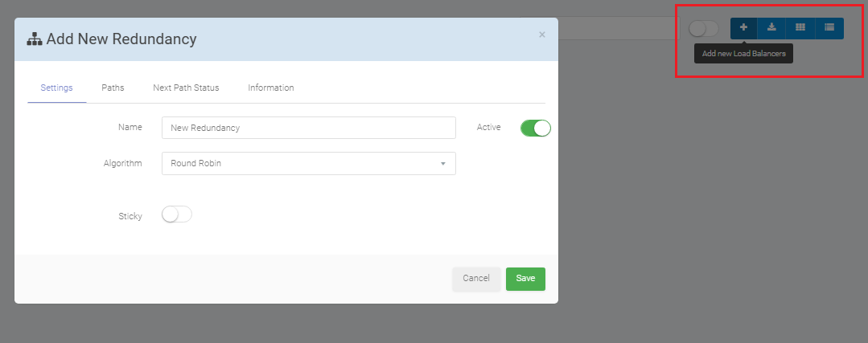Disable the Active toggle
Screen dimensions: 868x343
[x=535, y=129]
